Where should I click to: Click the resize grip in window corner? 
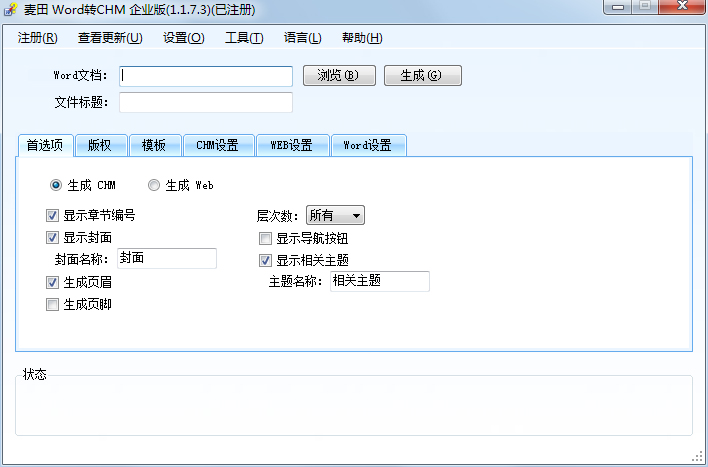(697, 457)
